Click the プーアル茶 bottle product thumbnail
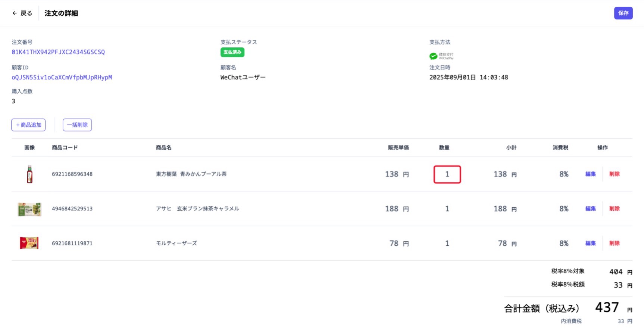This screenshot has height=336, width=644. point(29,174)
